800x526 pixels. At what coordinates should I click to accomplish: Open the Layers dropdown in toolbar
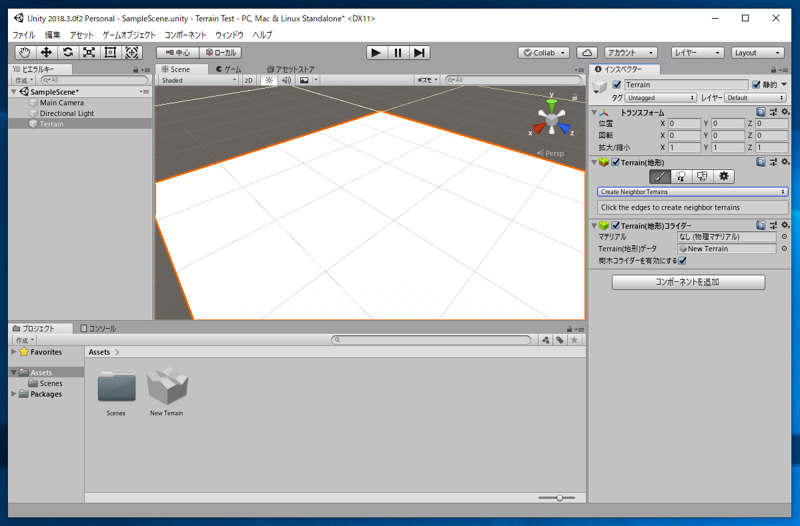(697, 53)
